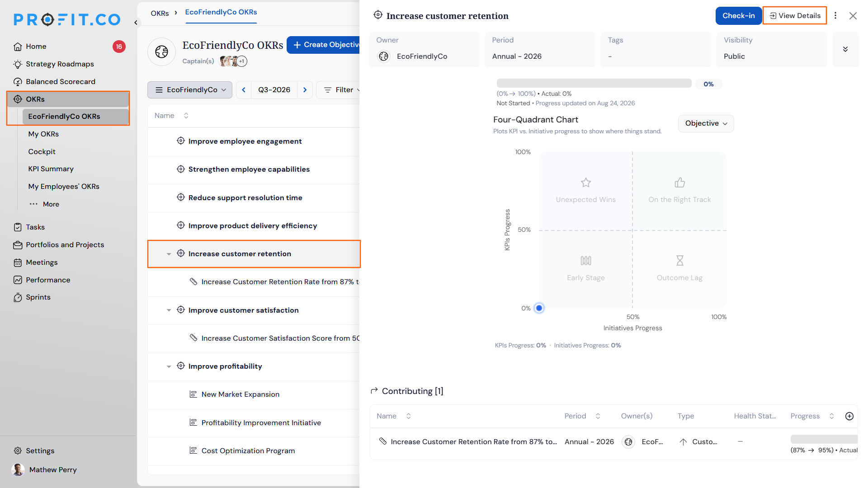This screenshot has width=868, height=488.
Task: Sort the OKR list by Name
Action: tap(186, 116)
